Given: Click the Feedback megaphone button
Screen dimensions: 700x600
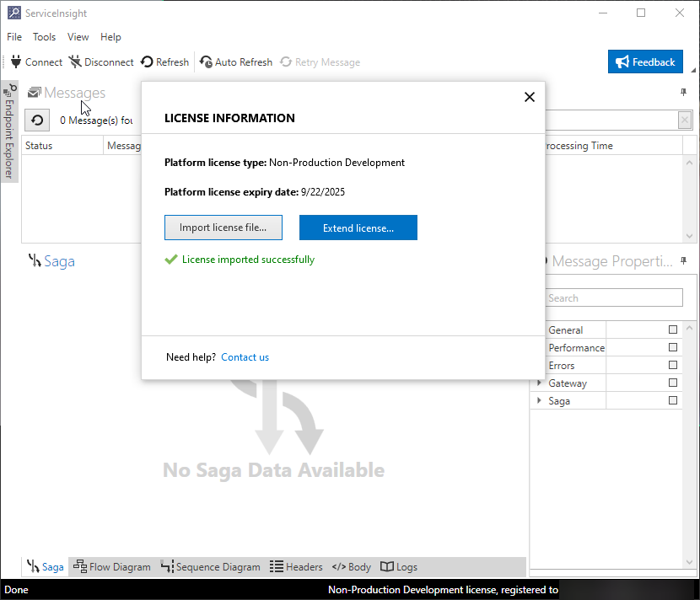Looking at the screenshot, I should coord(645,62).
